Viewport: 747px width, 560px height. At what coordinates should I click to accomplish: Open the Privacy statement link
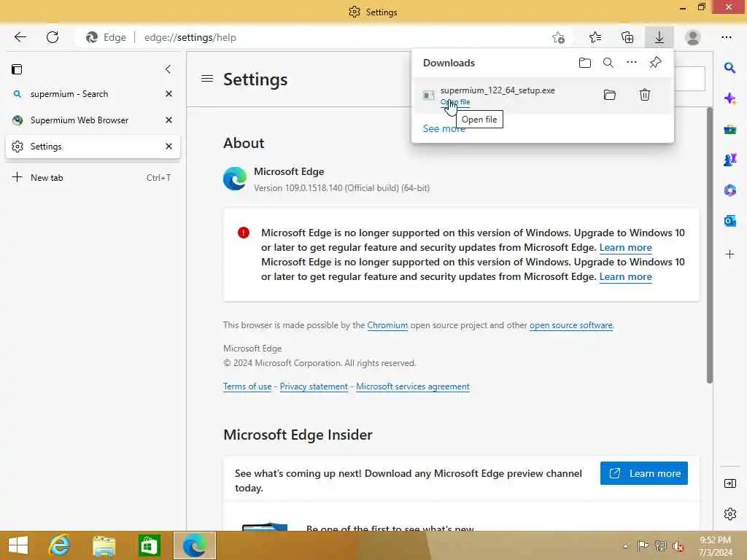(x=314, y=386)
